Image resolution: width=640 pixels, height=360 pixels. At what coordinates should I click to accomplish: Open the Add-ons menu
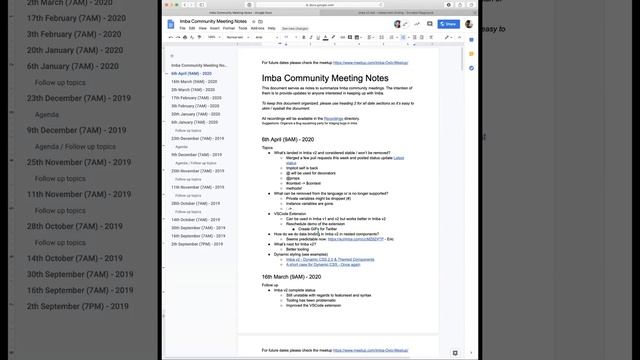tap(258, 29)
